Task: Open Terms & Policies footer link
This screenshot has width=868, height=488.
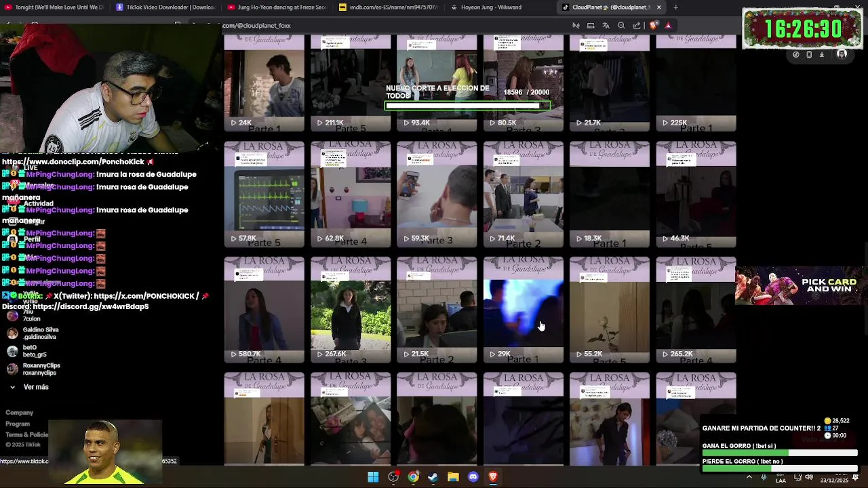Action: click(x=26, y=435)
